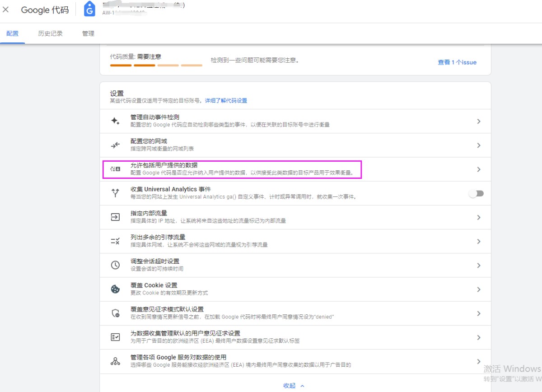Image resolution: width=542 pixels, height=392 pixels.
Task: Click the Universal Analytics fork icon
Action: 115,193
